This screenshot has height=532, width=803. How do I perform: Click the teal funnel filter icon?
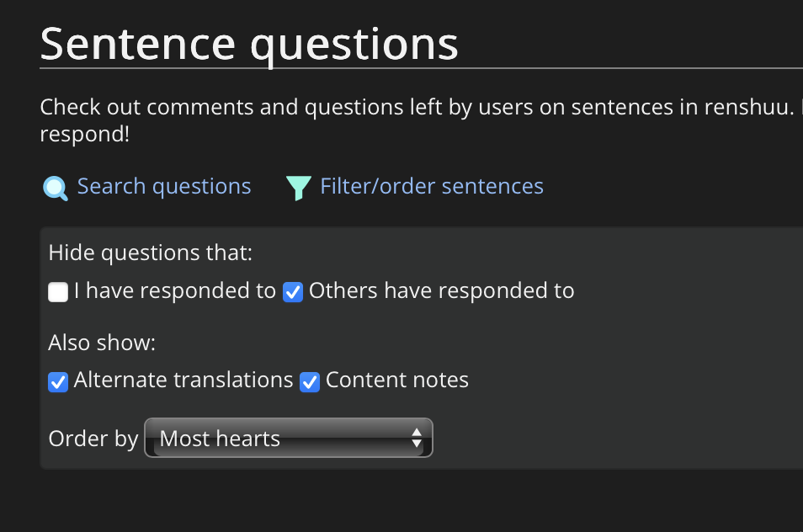299,188
